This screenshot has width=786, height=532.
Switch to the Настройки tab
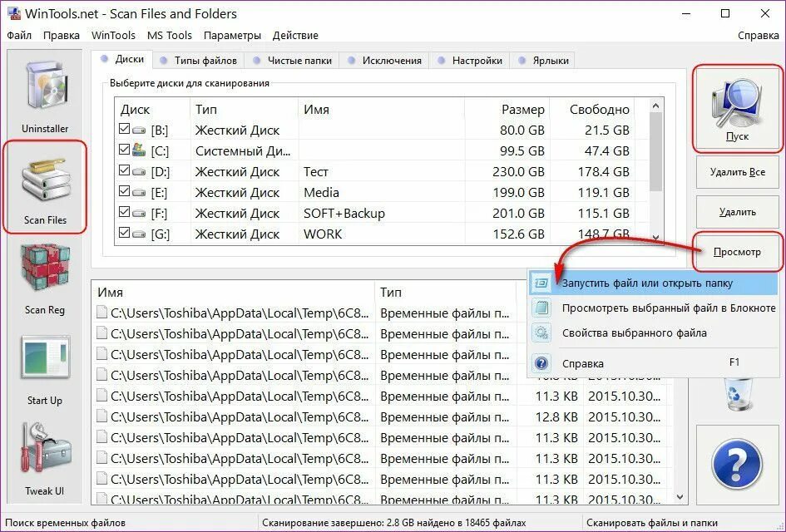tap(470, 60)
